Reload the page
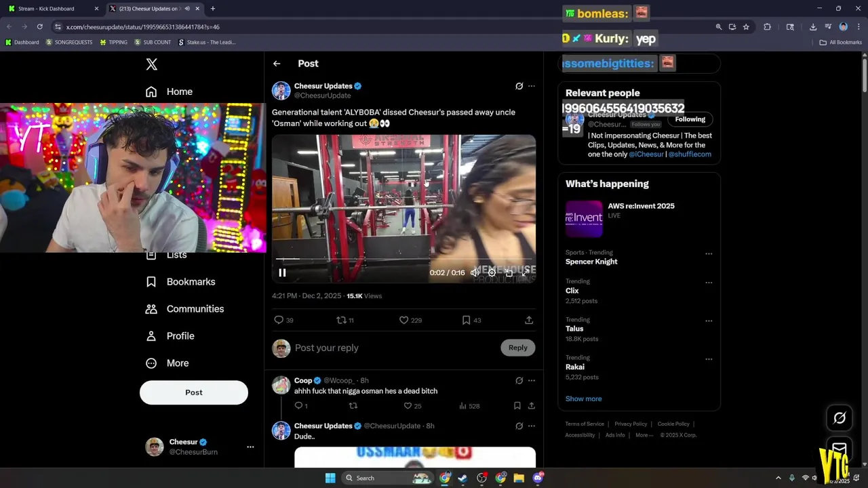868x488 pixels. (39, 27)
